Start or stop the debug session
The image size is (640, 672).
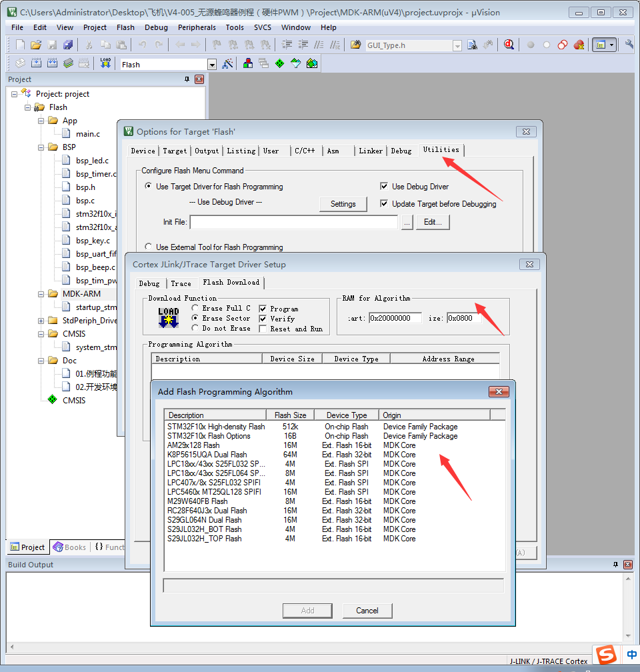coord(509,45)
